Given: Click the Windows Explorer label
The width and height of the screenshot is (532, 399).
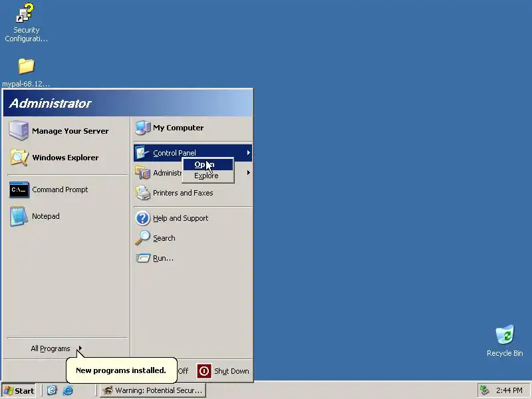Looking at the screenshot, I should (x=65, y=158).
